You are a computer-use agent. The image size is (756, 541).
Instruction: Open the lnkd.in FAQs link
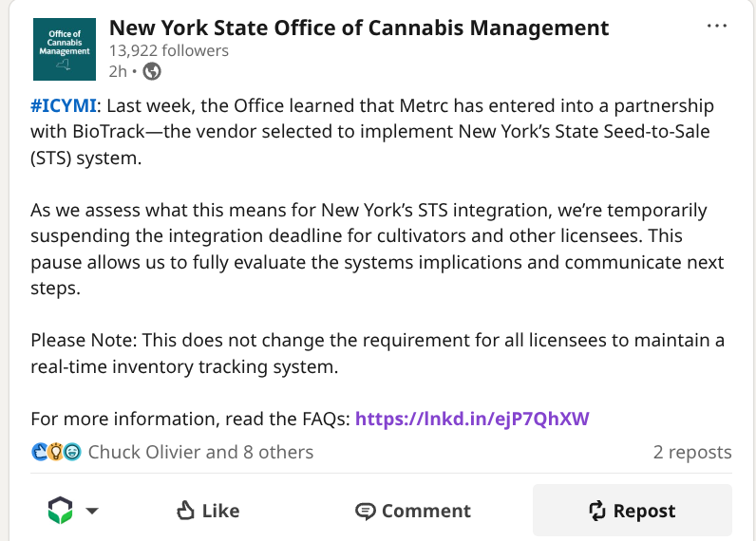473,419
